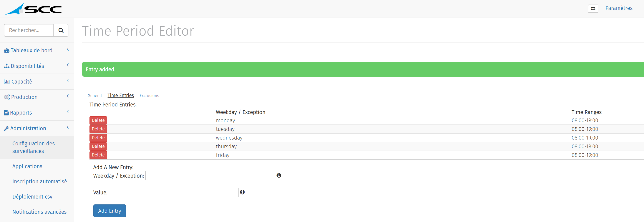
Task: Click the Time Ranges column header
Action: pos(586,112)
